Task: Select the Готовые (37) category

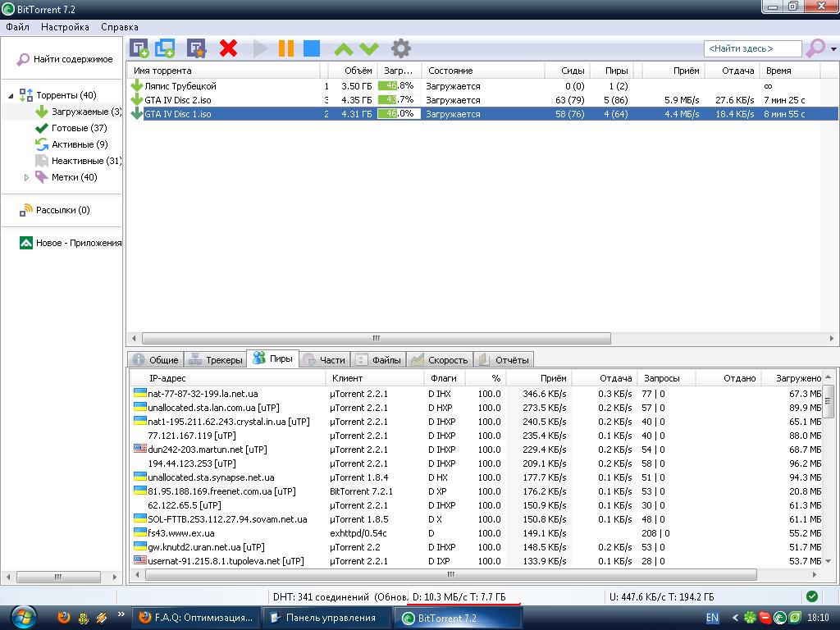Action: [79, 128]
